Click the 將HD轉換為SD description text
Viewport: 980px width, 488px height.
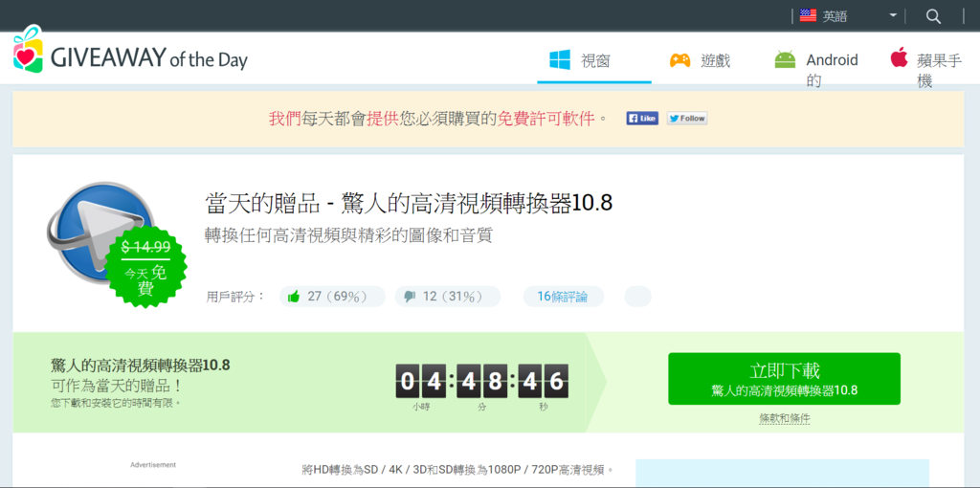[x=457, y=469]
